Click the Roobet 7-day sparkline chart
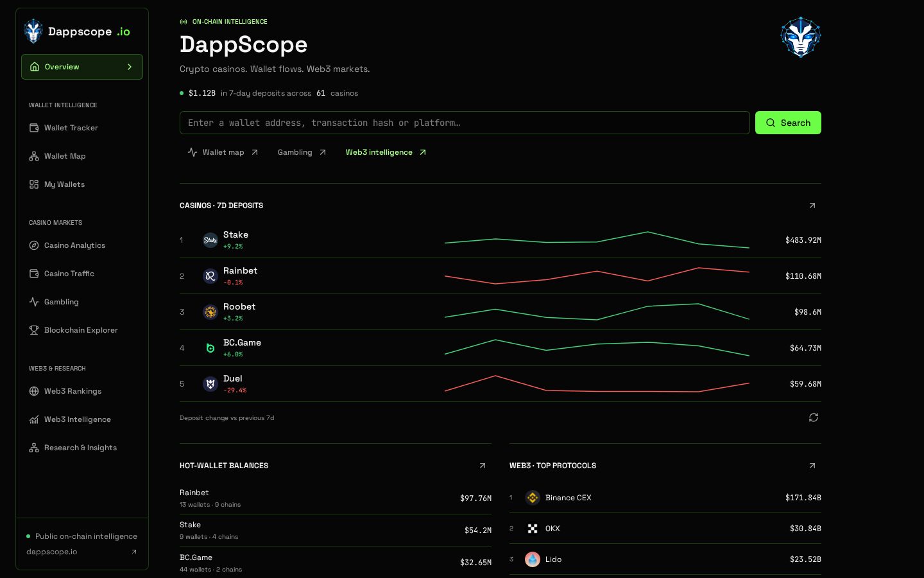Viewport: 924px width, 578px height. point(597,311)
